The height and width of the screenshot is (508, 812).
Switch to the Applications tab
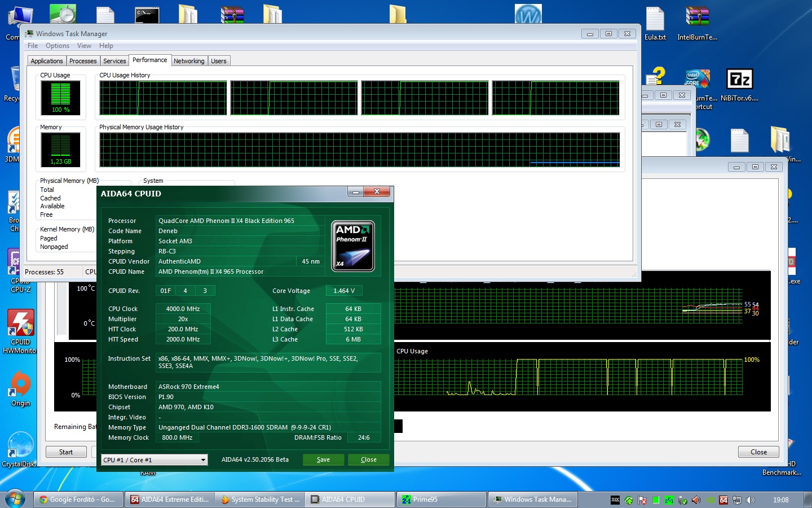[47, 61]
